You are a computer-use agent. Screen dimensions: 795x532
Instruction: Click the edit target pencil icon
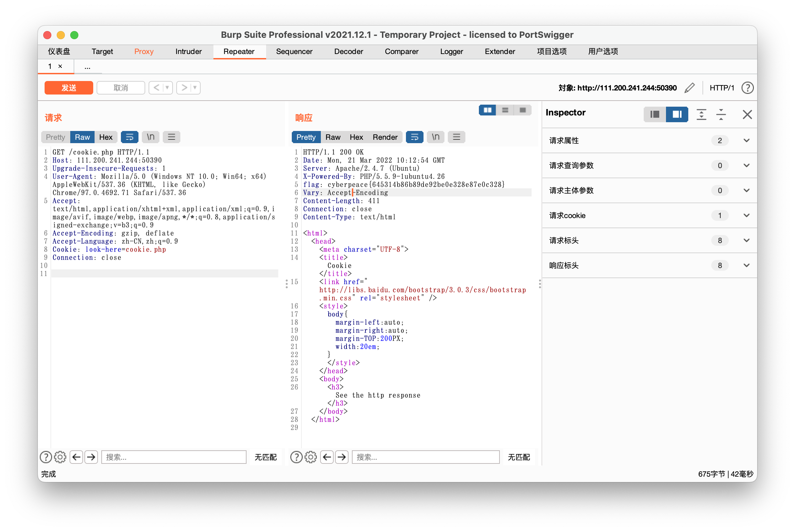(x=689, y=88)
